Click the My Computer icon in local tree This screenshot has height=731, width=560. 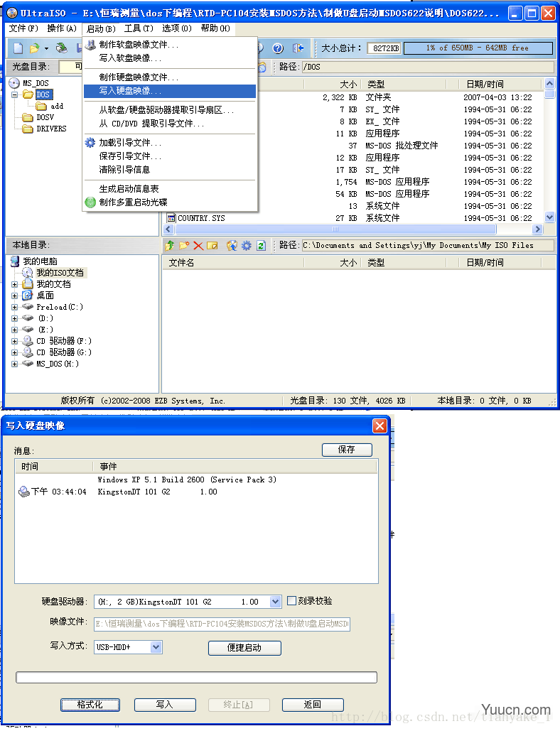[x=15, y=261]
